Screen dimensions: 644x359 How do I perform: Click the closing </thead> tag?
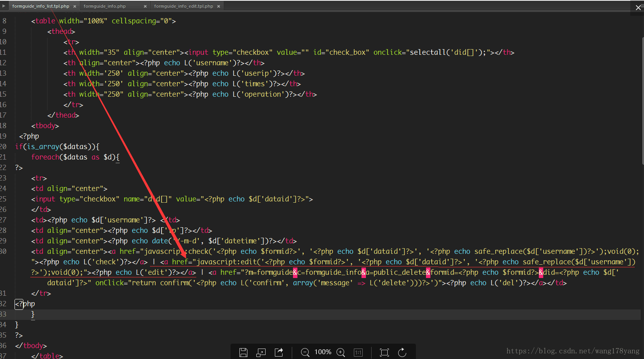coord(63,115)
